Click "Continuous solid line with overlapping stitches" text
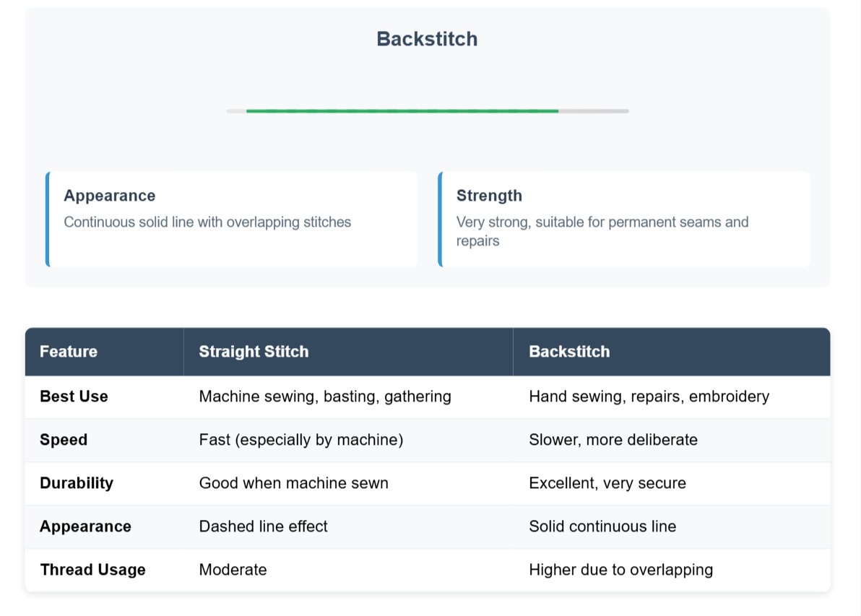 tap(207, 222)
